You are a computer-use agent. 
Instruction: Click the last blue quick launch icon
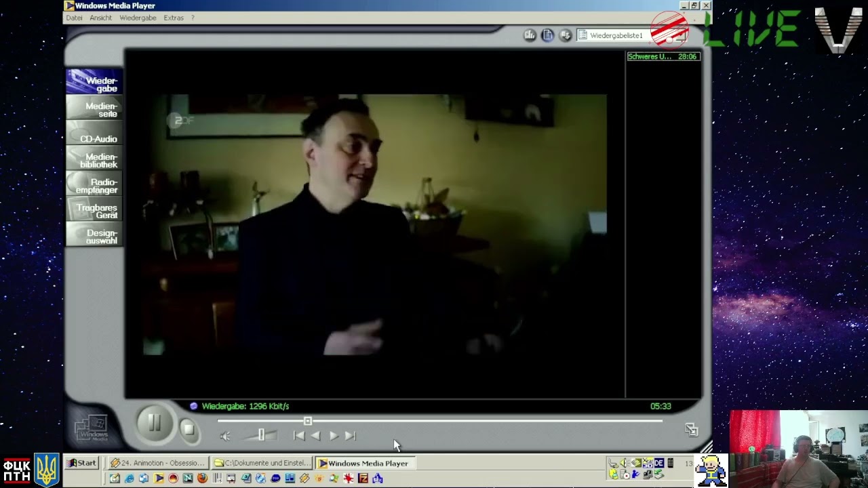point(378,479)
